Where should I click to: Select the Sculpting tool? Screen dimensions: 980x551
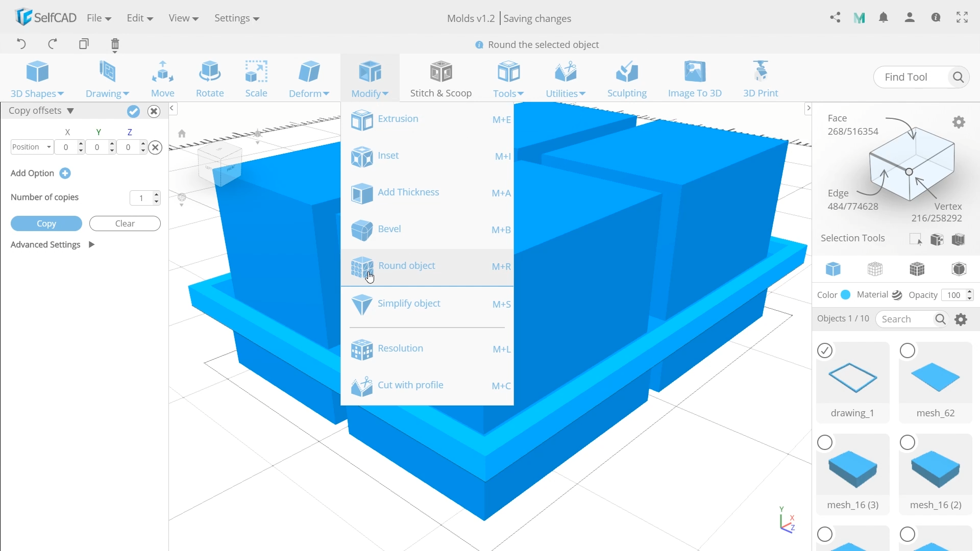pyautogui.click(x=627, y=79)
